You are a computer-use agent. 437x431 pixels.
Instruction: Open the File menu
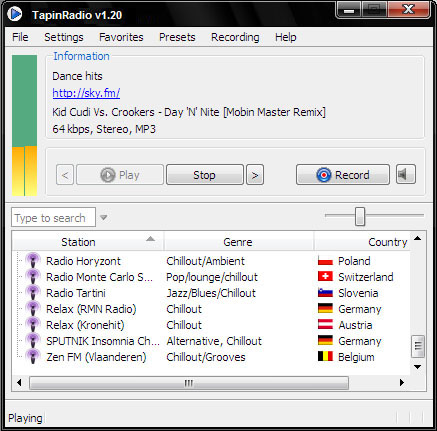(x=20, y=37)
